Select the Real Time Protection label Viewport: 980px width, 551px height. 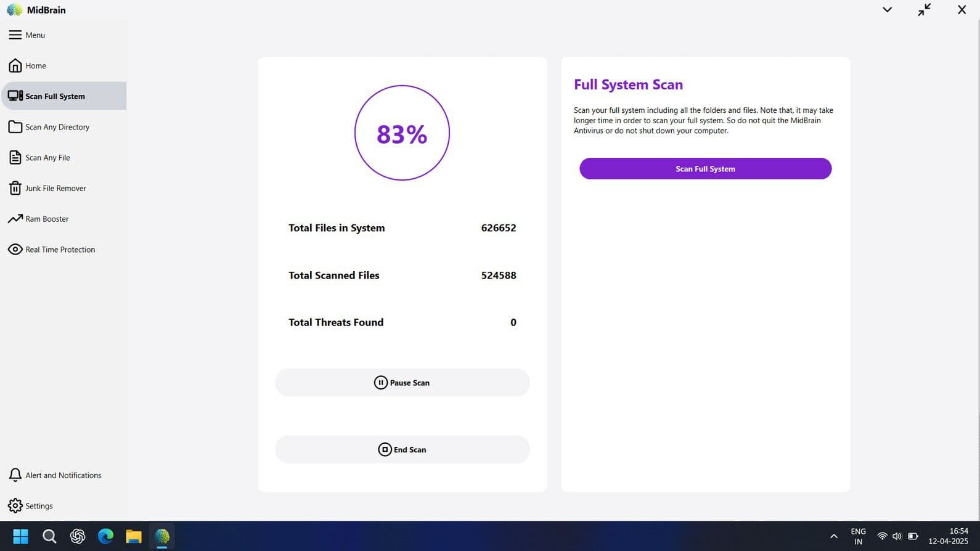[60, 250]
